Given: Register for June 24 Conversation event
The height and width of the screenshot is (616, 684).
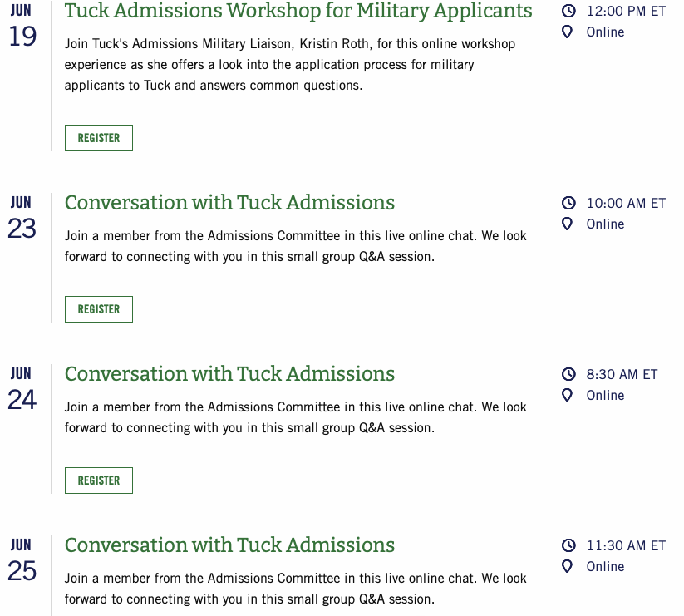Looking at the screenshot, I should (99, 480).
